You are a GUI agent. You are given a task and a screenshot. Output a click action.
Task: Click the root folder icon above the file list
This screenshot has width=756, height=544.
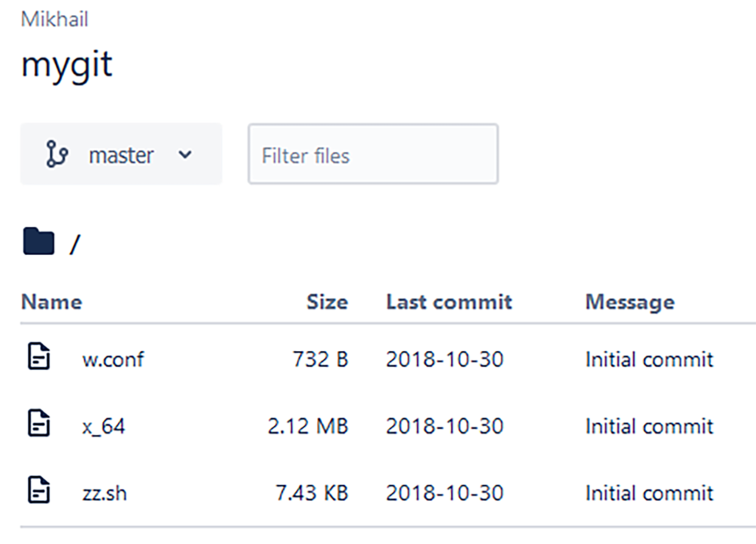click(x=38, y=241)
